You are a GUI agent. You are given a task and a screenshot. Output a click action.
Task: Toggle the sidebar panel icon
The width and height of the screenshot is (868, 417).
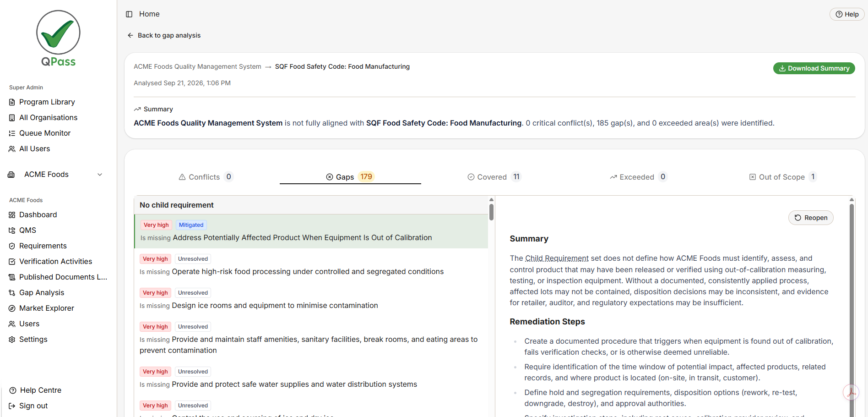[129, 14]
